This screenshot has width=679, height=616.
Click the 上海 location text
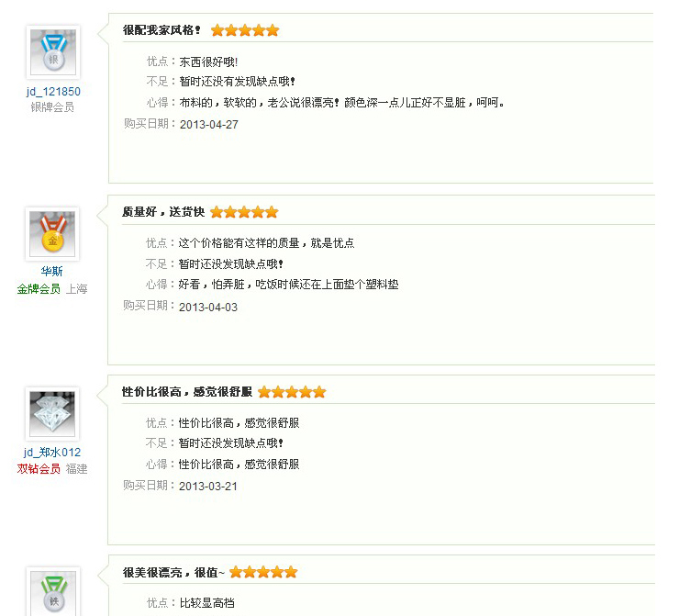(77, 289)
